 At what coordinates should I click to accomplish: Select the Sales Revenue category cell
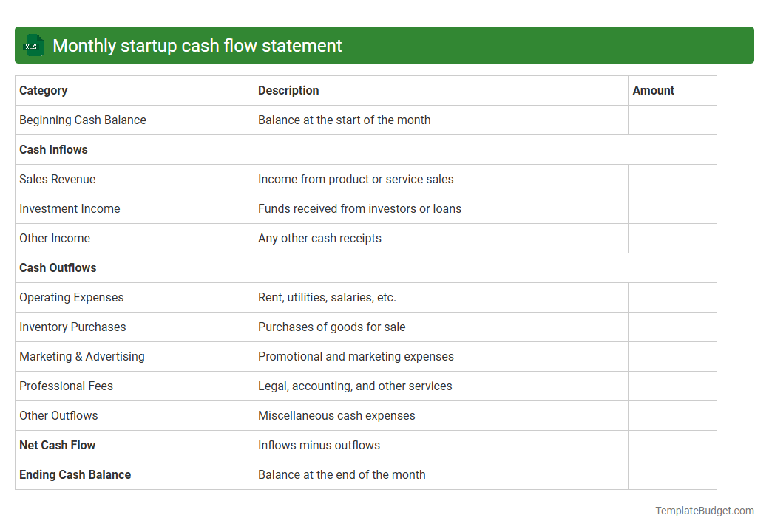pos(57,179)
